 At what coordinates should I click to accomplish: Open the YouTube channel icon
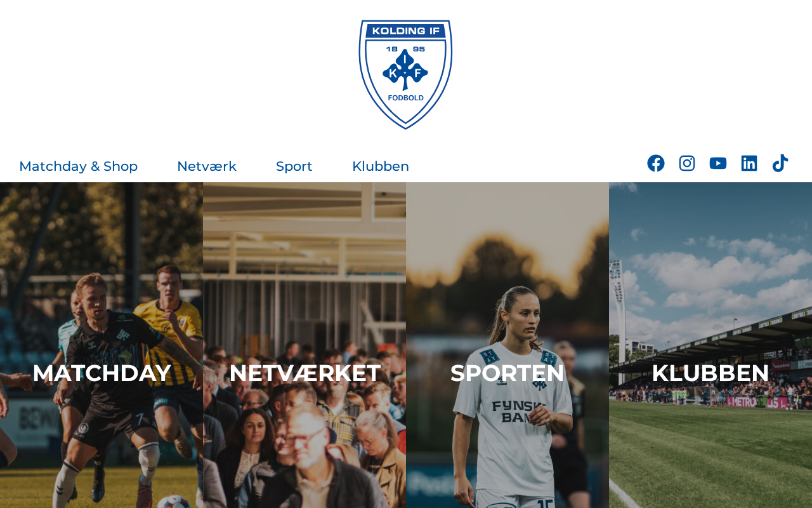coord(718,163)
